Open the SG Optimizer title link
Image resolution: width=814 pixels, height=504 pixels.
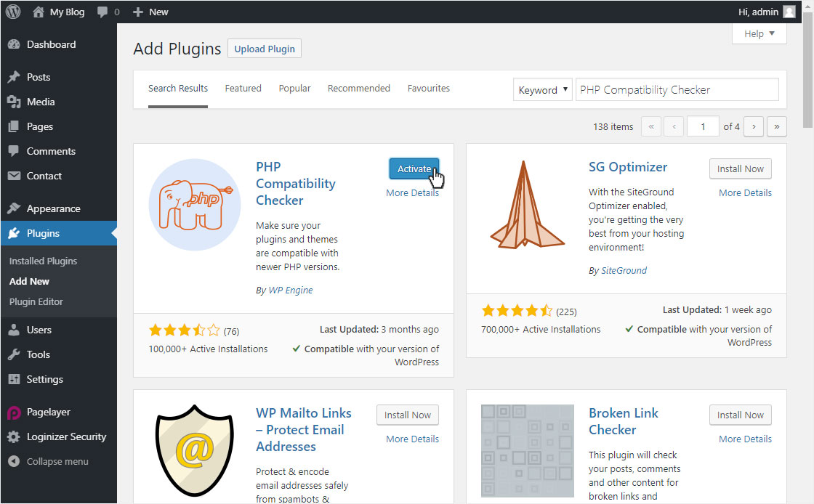tap(628, 167)
